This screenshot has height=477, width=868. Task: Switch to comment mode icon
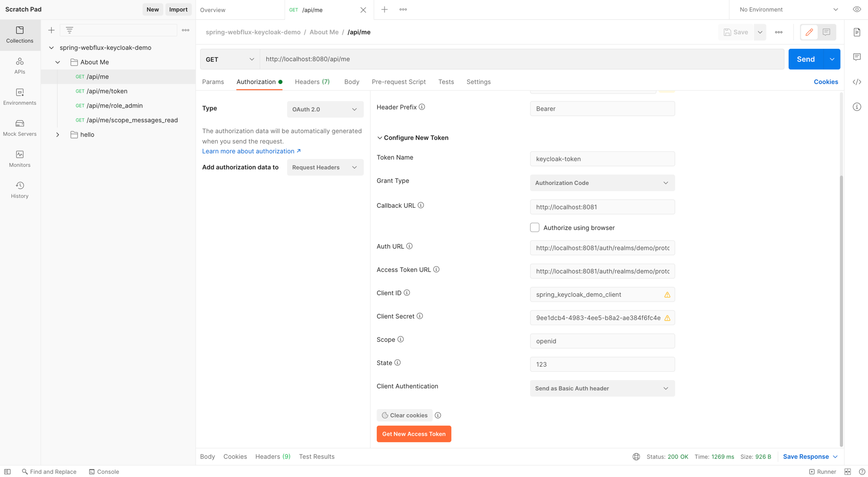click(827, 32)
